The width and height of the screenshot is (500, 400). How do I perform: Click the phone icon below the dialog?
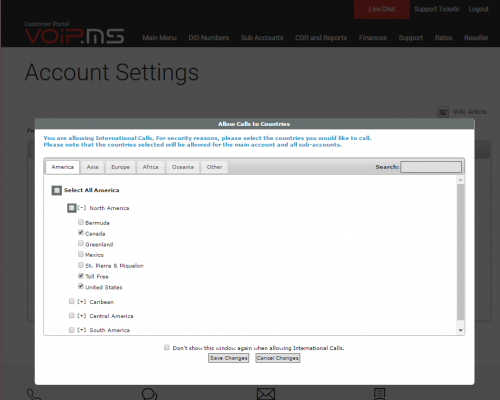pos(34,394)
